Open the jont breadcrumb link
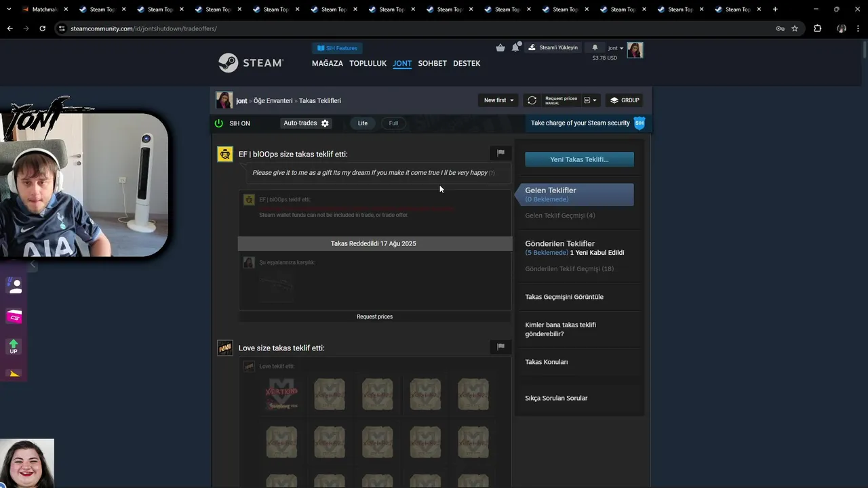868x488 pixels. [x=241, y=100]
